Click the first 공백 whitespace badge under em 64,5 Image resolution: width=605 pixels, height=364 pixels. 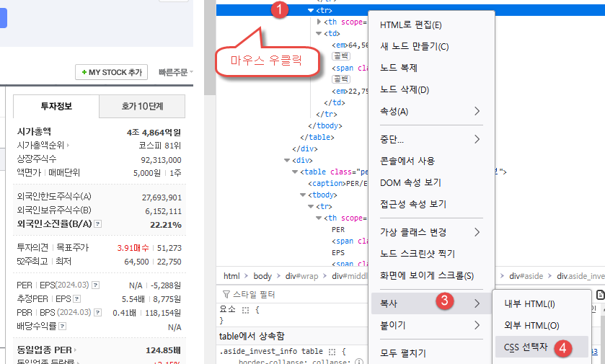click(x=341, y=56)
